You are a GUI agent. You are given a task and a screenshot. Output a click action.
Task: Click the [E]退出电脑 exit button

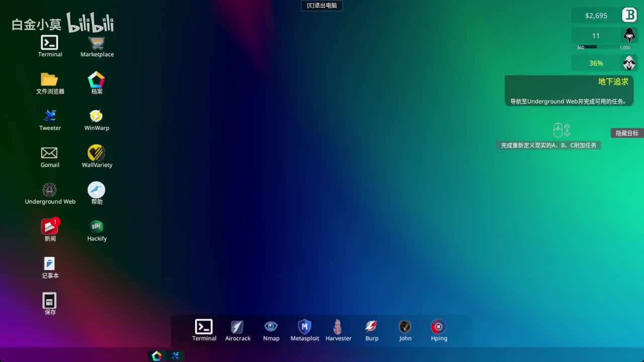pos(322,6)
